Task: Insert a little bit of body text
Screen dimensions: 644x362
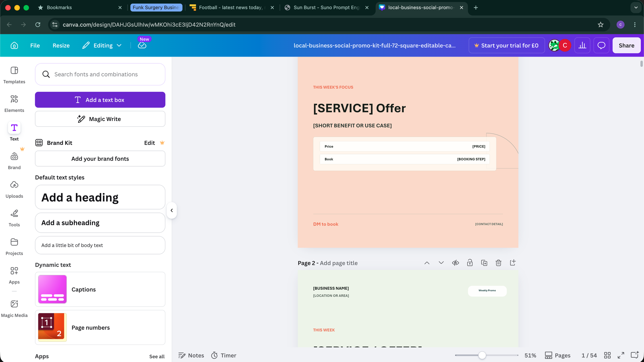Action: click(x=100, y=245)
